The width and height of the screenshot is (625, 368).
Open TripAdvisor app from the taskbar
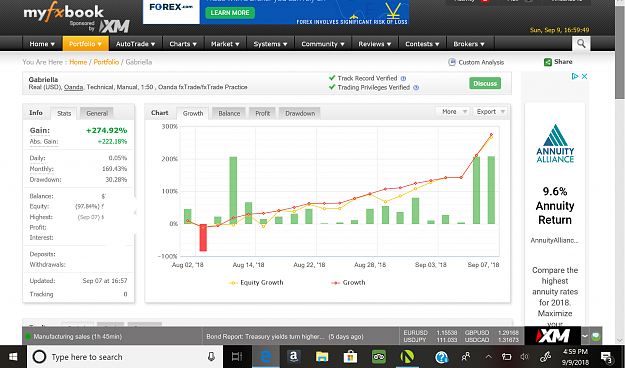pyautogui.click(x=378, y=357)
